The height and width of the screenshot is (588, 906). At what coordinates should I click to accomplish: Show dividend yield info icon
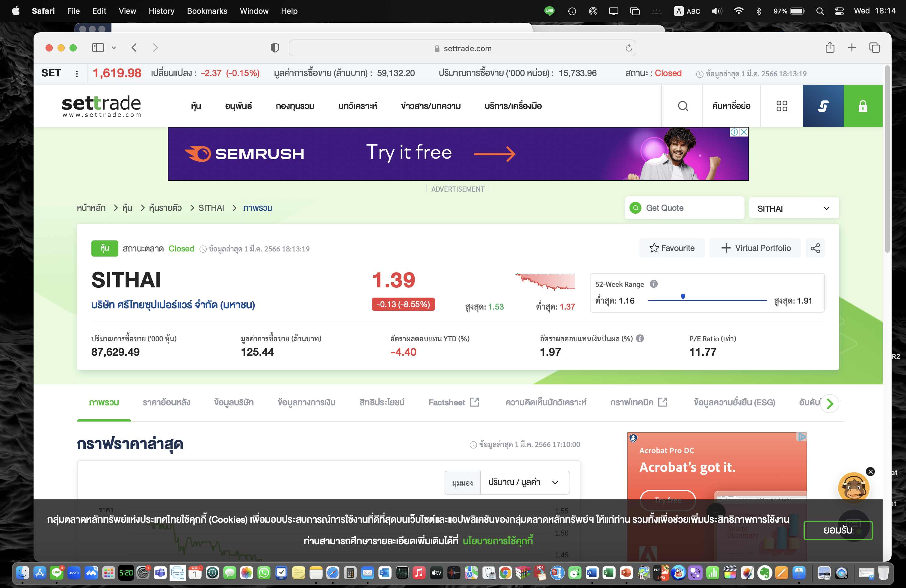(640, 339)
